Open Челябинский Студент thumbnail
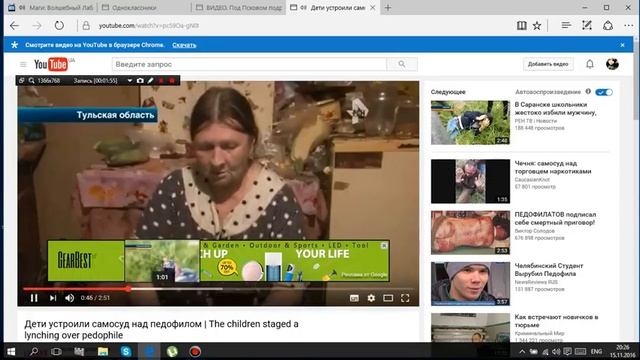The width and height of the screenshot is (640, 360). (470, 284)
